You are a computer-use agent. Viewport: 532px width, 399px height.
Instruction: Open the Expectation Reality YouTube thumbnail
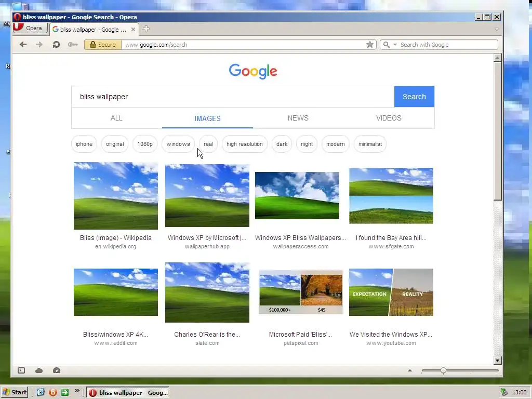[x=391, y=292]
